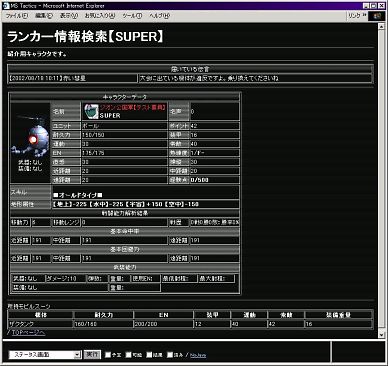Click the Zeon emblem icon beside SUPER name

(91, 111)
